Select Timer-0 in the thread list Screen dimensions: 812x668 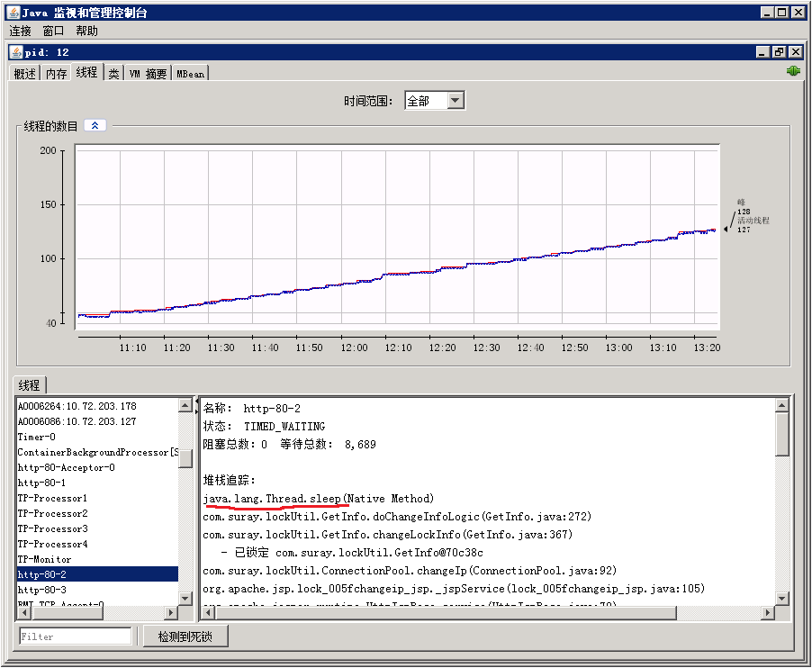37,437
